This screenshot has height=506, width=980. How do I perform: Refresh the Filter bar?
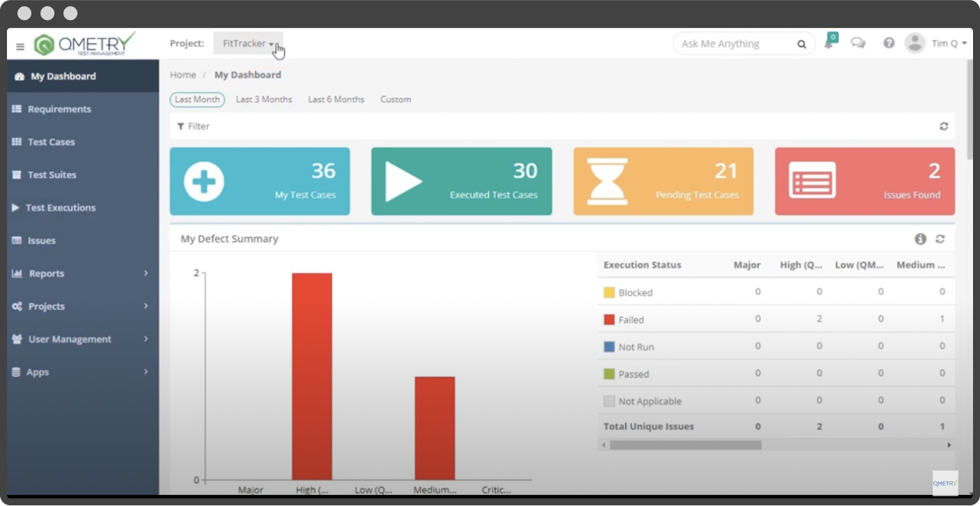pos(943,126)
